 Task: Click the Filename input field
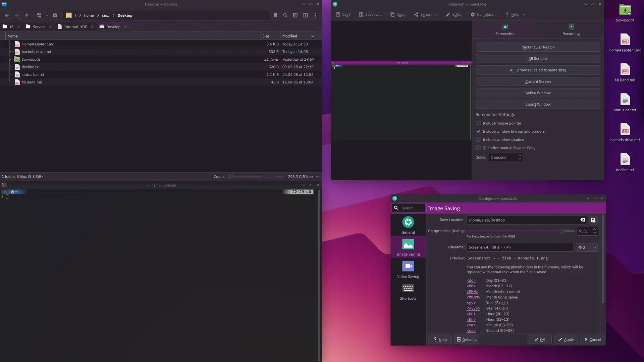[x=520, y=247]
